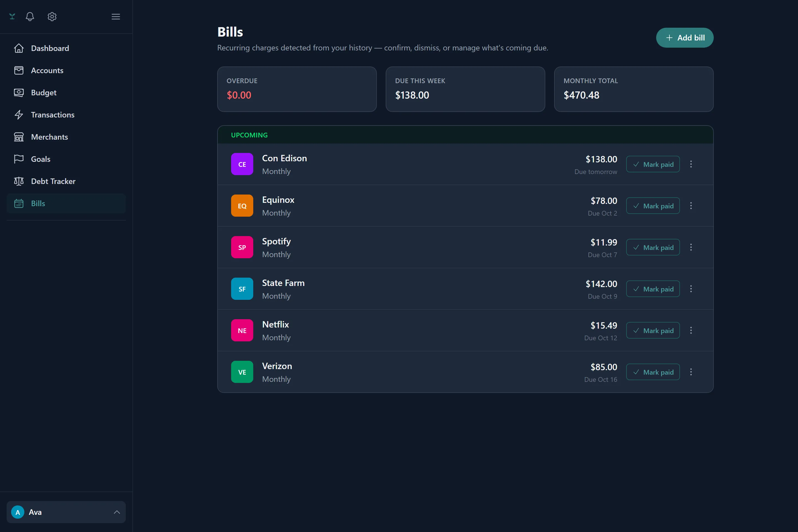Click the Bills page heading
Image resolution: width=798 pixels, height=532 pixels.
click(x=230, y=32)
